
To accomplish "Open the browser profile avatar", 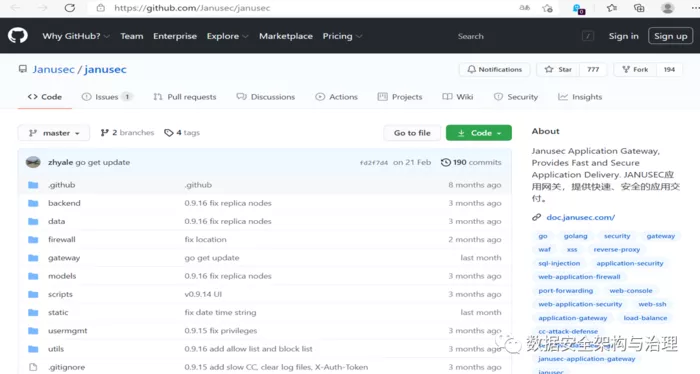I will click(667, 8).
